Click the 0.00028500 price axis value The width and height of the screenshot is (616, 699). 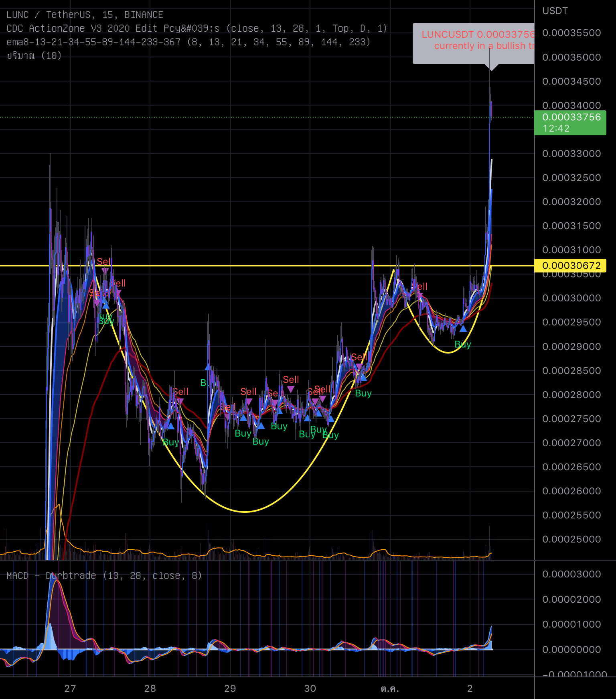pos(571,371)
